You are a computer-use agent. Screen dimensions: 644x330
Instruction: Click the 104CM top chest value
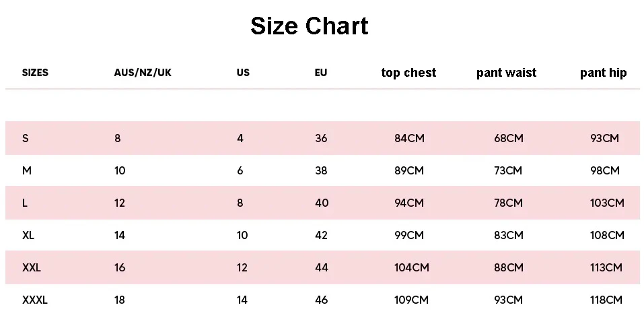(x=411, y=268)
